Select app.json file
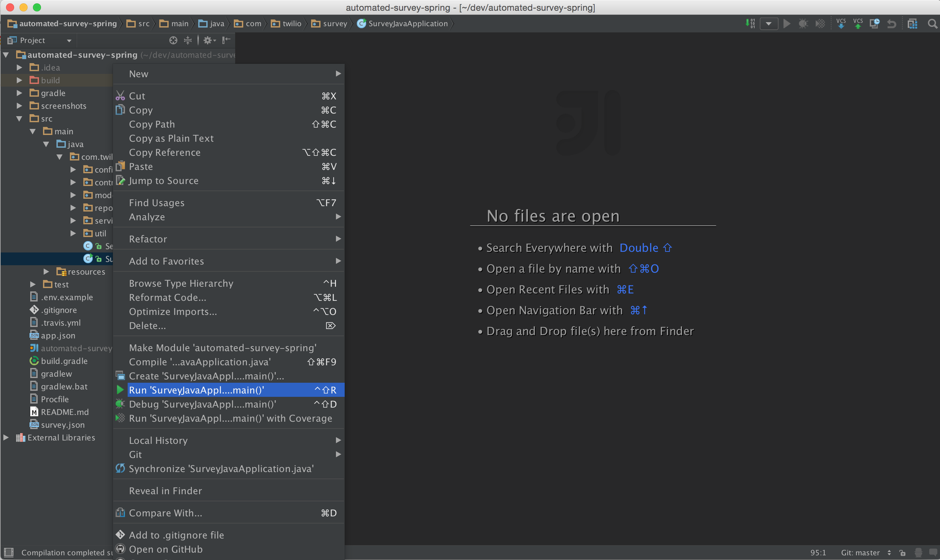 tap(52, 336)
